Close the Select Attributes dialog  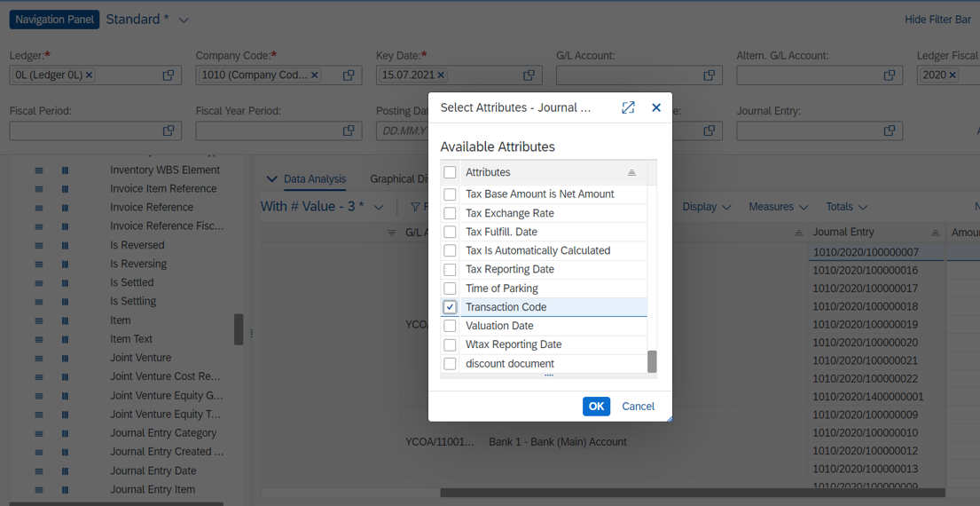[656, 107]
